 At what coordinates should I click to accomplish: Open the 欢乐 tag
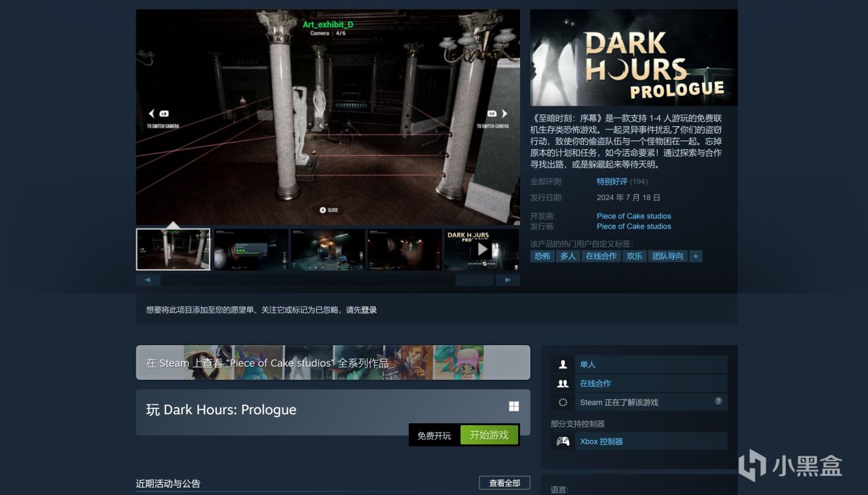pyautogui.click(x=635, y=256)
